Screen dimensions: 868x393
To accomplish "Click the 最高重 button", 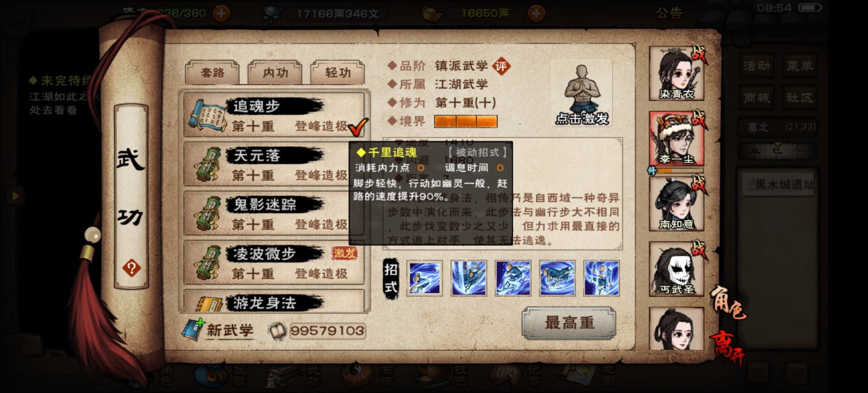I will pyautogui.click(x=569, y=323).
